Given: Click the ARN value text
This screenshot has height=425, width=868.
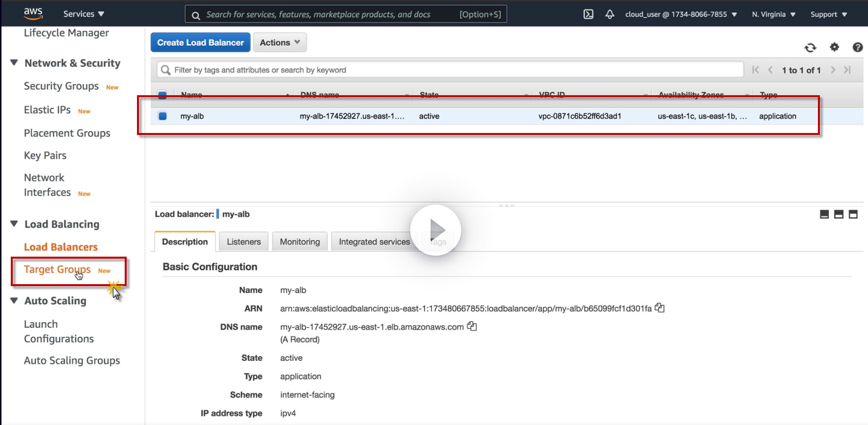Looking at the screenshot, I should click(466, 309).
